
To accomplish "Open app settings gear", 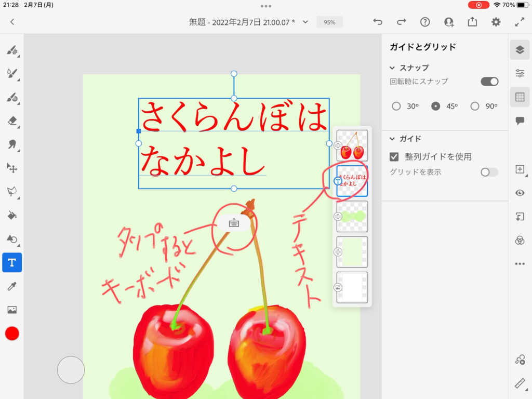I will tap(496, 22).
